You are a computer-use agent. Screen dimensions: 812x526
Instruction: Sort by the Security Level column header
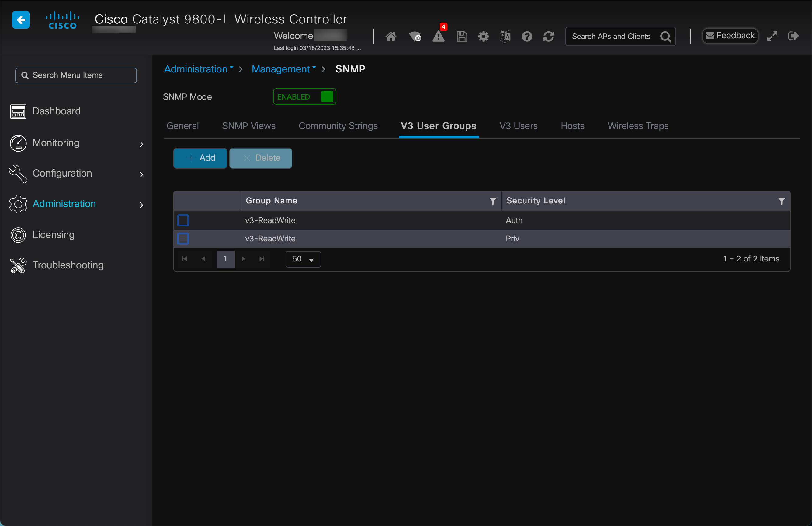click(536, 201)
